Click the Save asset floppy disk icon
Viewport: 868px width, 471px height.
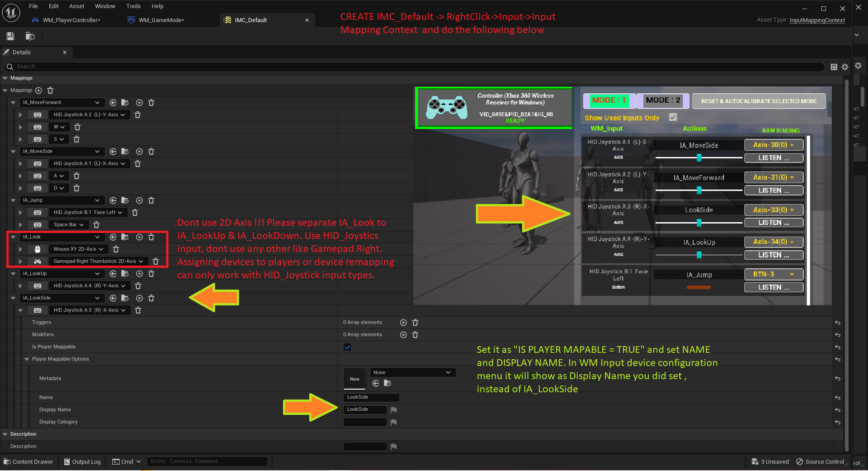click(x=10, y=36)
